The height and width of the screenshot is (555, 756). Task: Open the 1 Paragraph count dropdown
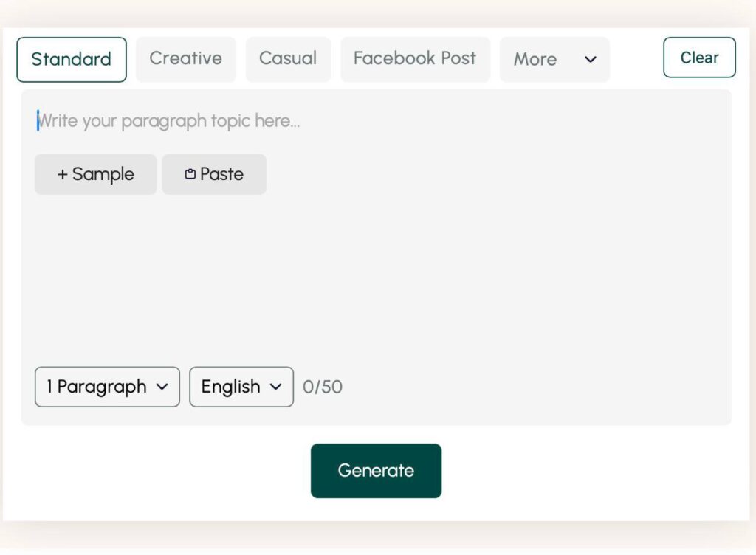coord(97,387)
